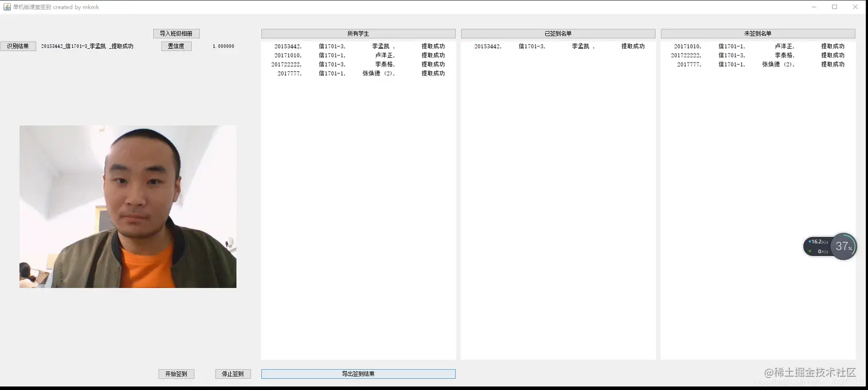Minimize the 单机版课堂签到 window
The width and height of the screenshot is (868, 390).
coord(814,7)
